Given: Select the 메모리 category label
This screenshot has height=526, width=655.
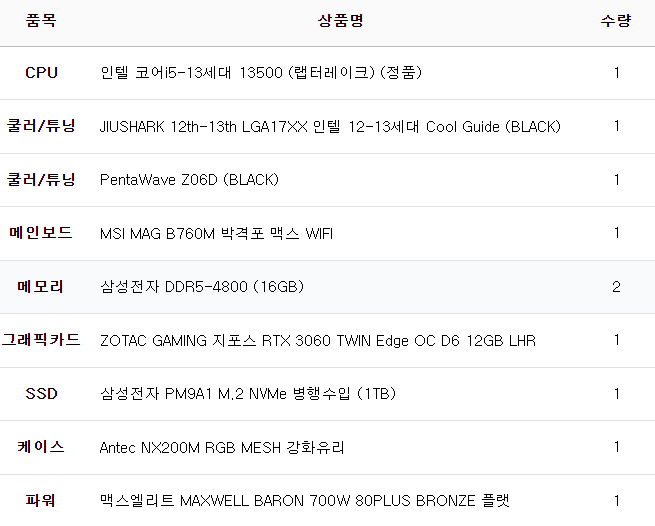Looking at the screenshot, I should [41, 287].
